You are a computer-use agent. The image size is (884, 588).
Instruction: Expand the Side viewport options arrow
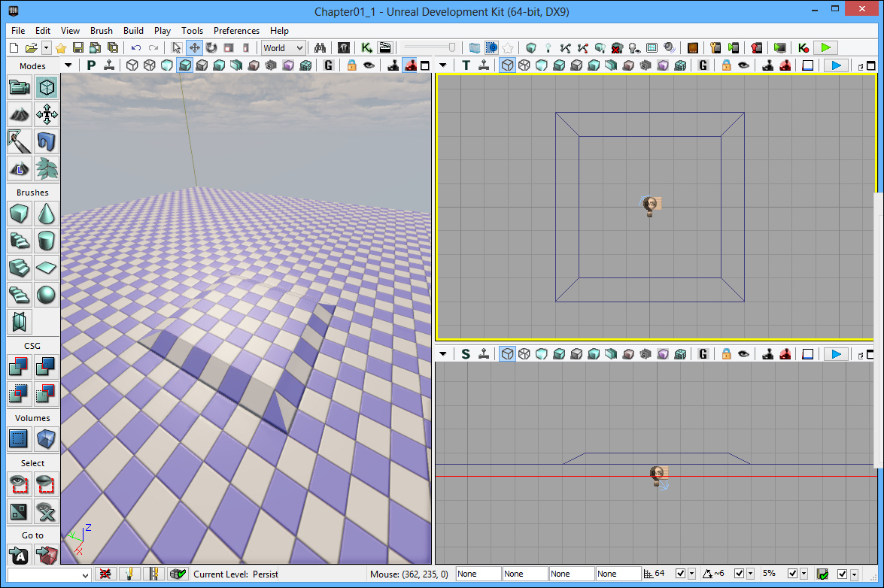443,354
